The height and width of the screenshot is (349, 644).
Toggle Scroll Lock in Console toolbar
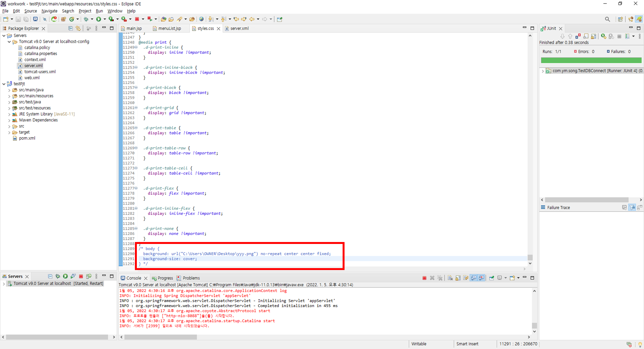click(x=458, y=278)
